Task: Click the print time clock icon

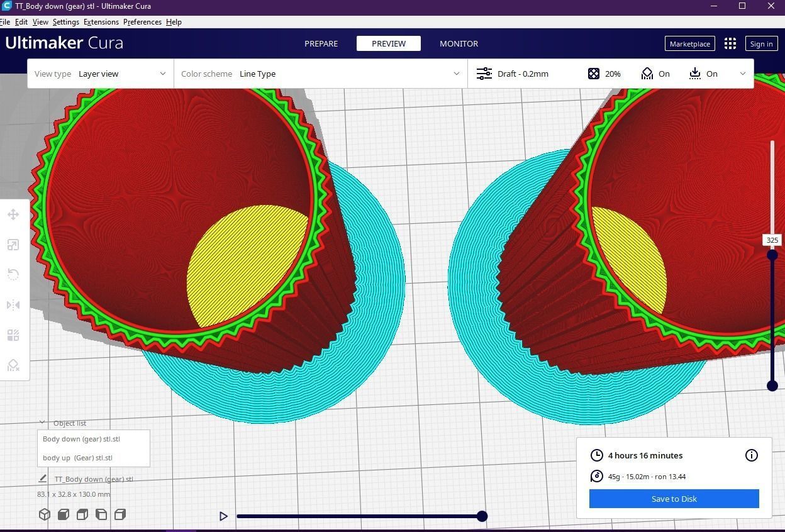Action: 596,455
